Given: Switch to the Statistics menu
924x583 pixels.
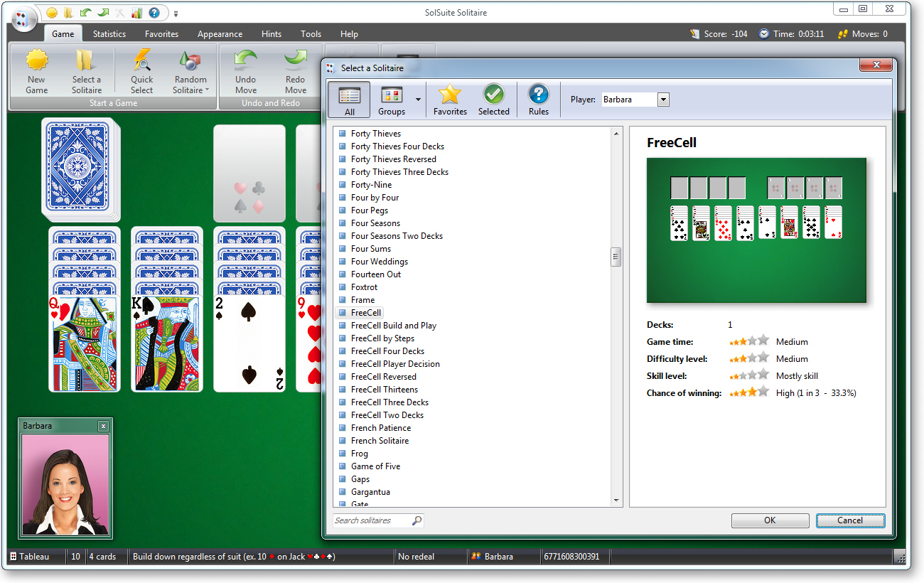Looking at the screenshot, I should tap(109, 33).
